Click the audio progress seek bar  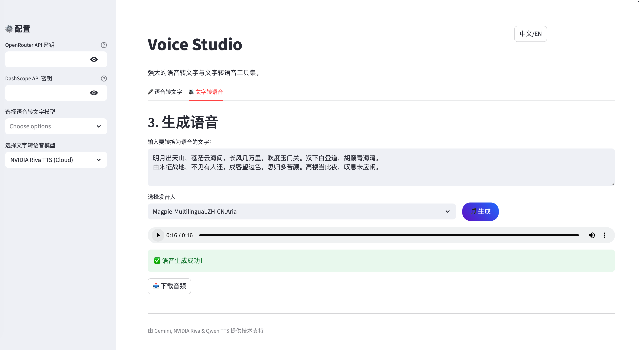[x=389, y=235]
